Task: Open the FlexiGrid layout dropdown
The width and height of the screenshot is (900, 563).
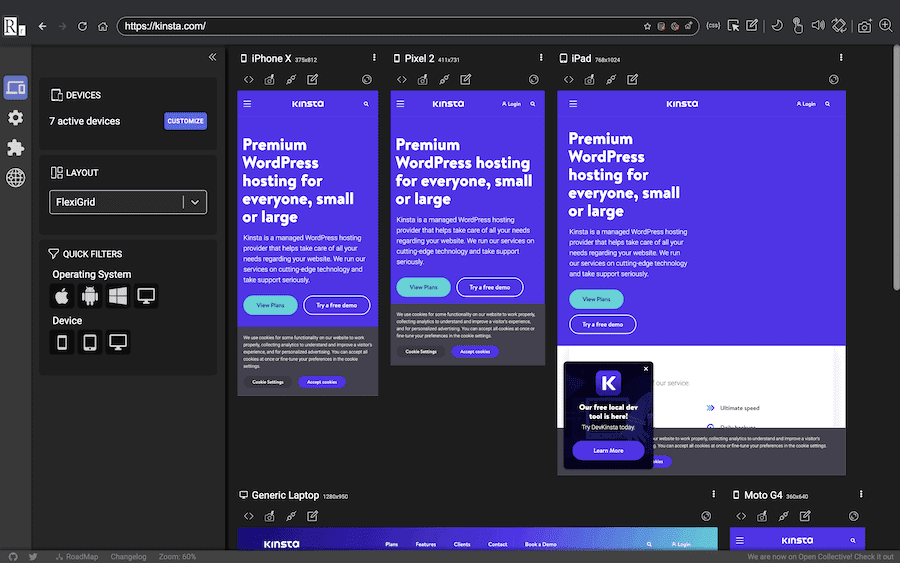Action: point(128,202)
